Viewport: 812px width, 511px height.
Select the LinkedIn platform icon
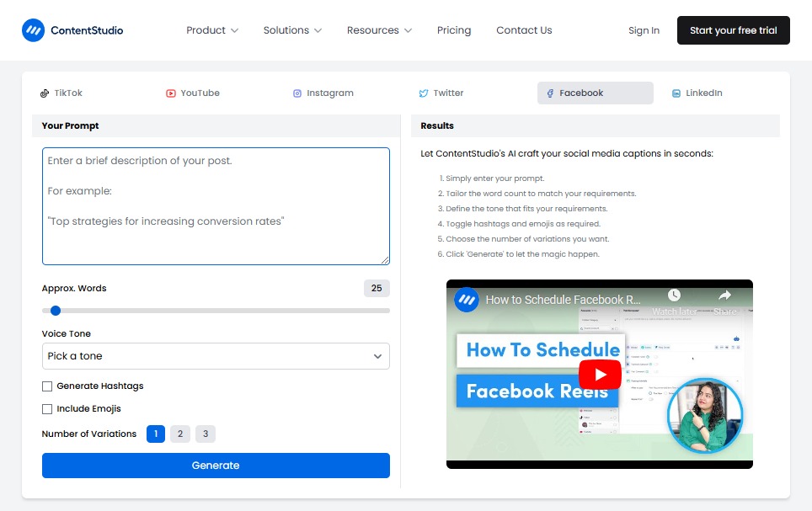tap(676, 93)
